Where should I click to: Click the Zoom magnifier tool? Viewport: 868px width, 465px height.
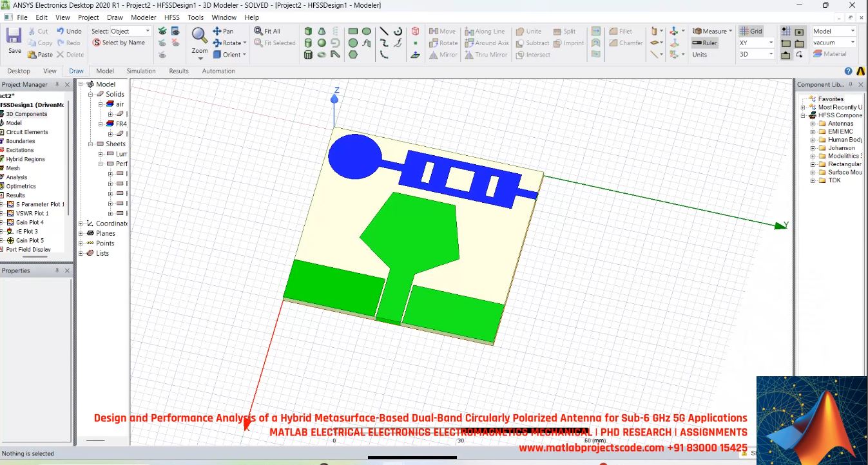[x=200, y=36]
